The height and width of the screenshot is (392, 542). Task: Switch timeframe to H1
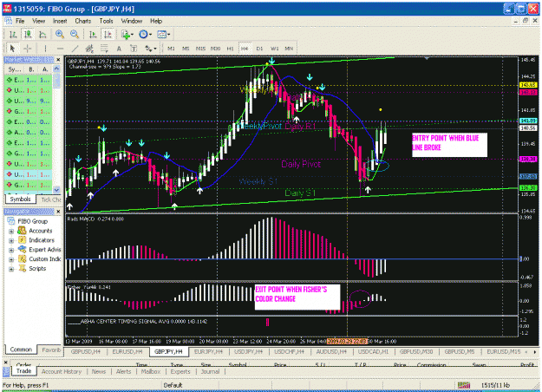230,49
